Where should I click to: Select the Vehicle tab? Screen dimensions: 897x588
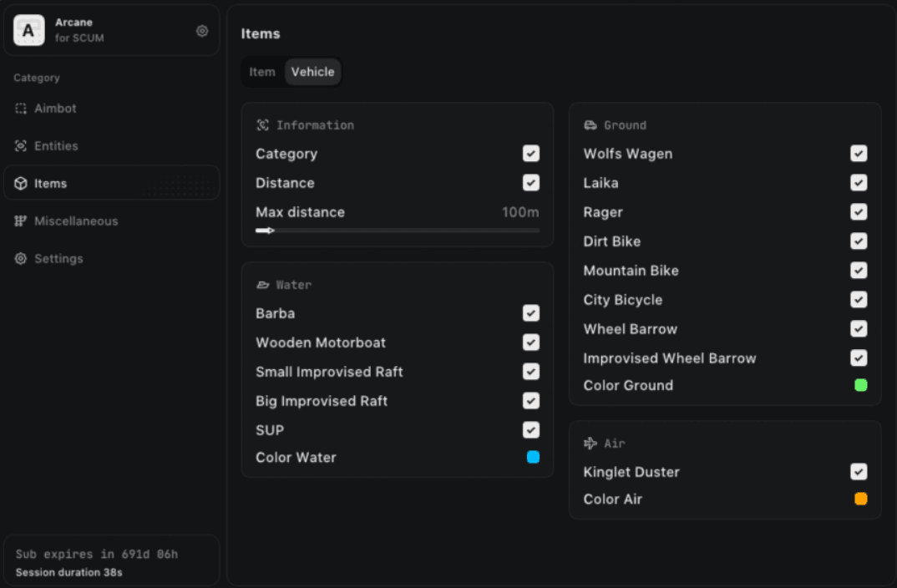pyautogui.click(x=312, y=72)
